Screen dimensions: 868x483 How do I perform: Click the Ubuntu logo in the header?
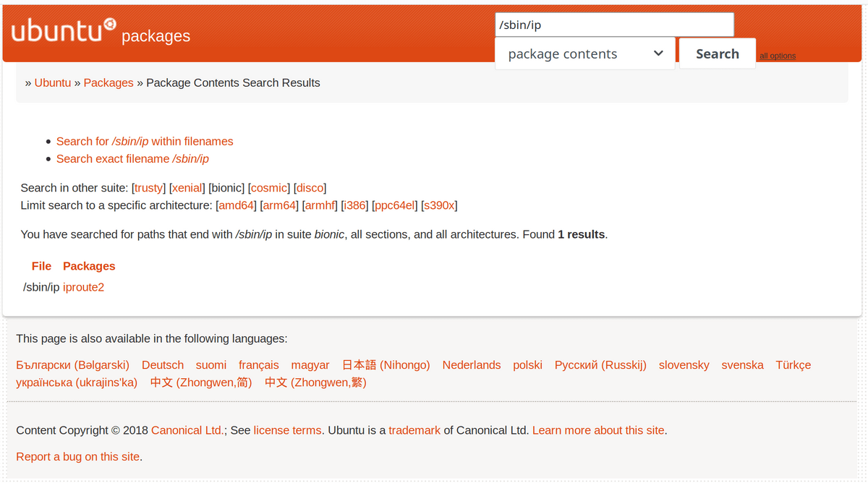point(64,32)
